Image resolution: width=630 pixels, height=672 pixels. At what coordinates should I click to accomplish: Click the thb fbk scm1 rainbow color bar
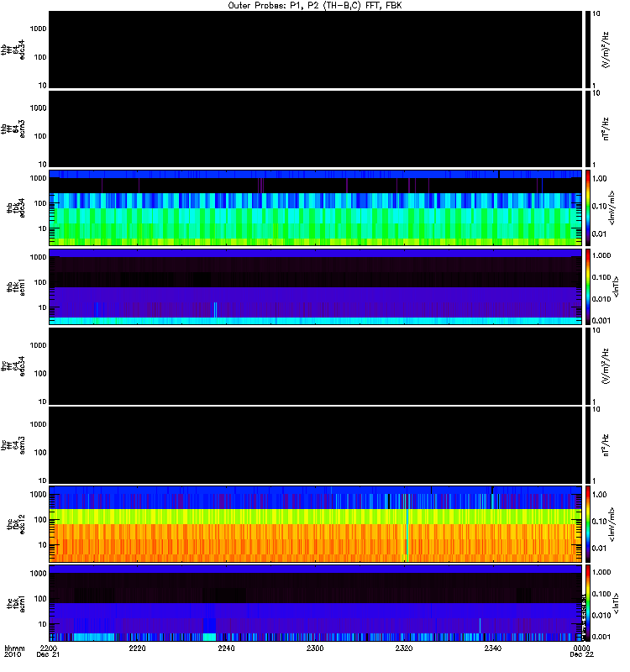[588, 286]
